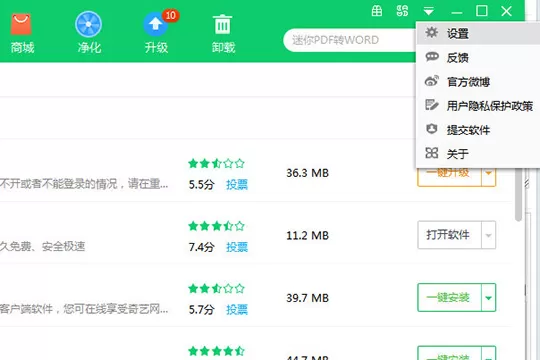Expand the arrow beside 39.7 MB 一键安装
Viewport: 540px width, 360px height.
click(488, 298)
